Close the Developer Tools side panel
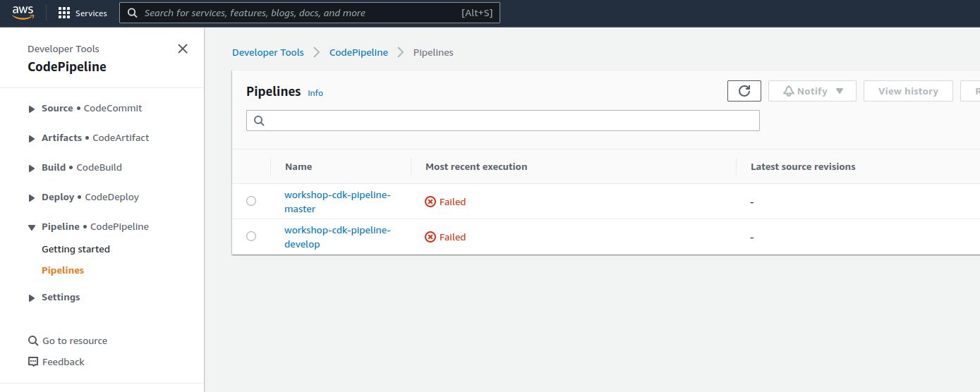The height and width of the screenshot is (392, 980). [x=183, y=49]
